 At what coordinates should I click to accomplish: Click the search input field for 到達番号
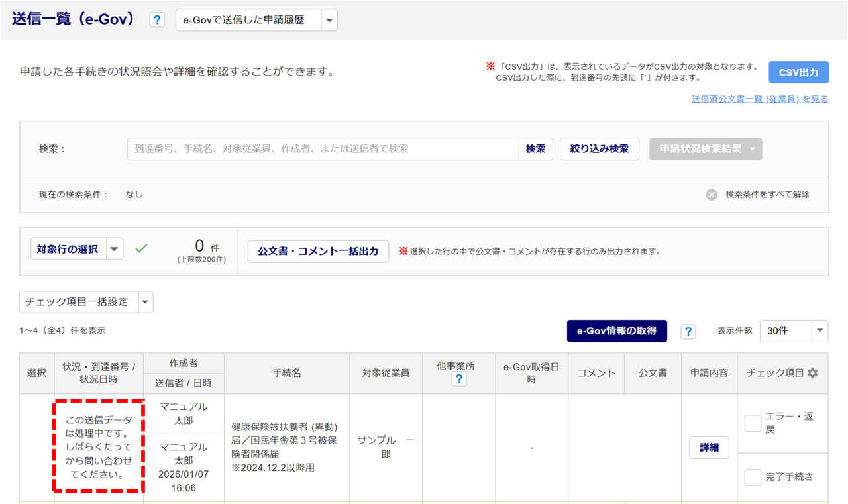coord(322,149)
